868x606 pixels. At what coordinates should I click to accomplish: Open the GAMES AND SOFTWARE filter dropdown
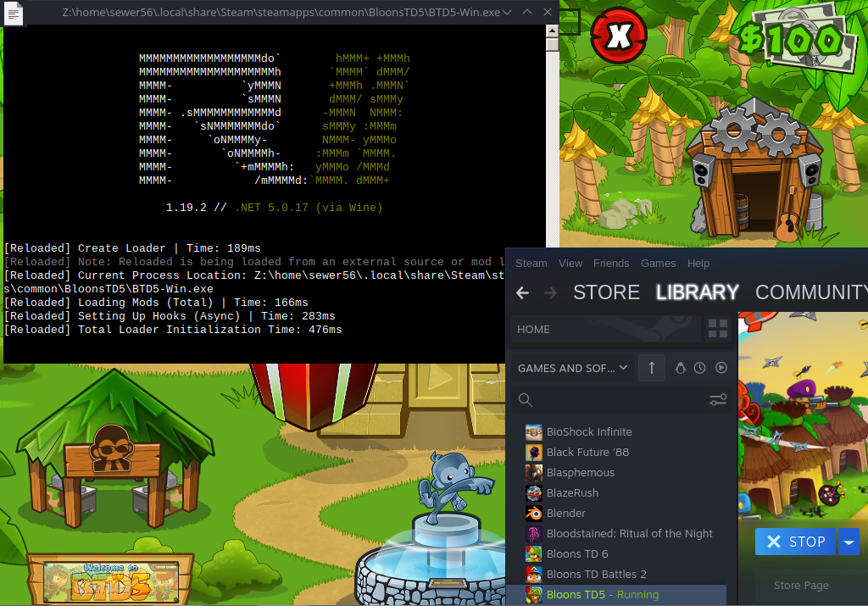pos(572,368)
